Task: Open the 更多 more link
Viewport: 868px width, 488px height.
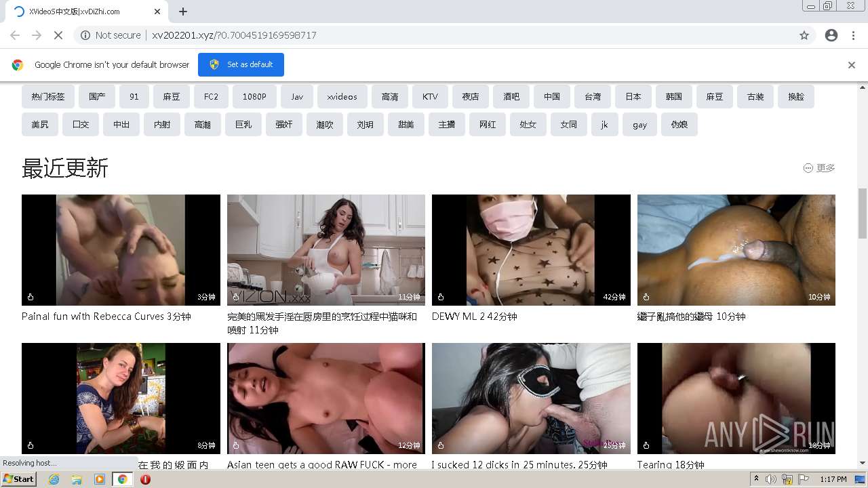Action: (819, 168)
